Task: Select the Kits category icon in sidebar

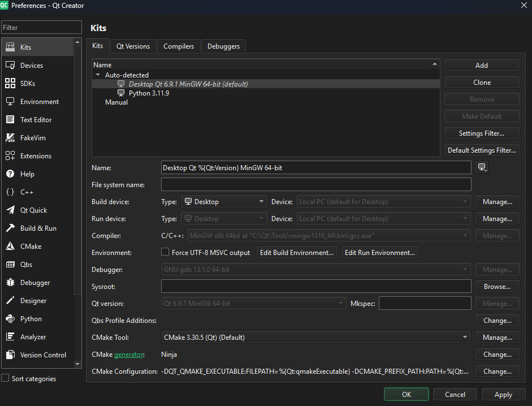Action: coord(10,47)
